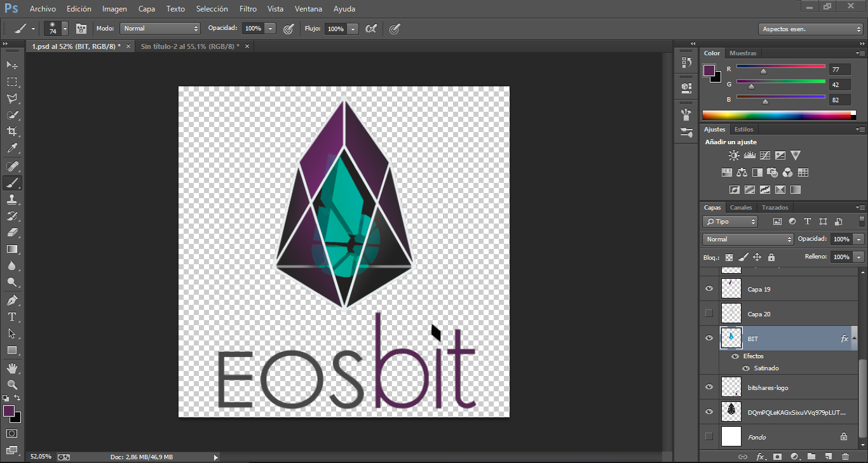
Task: Open the Modo blending mode dropdown
Action: point(161,29)
